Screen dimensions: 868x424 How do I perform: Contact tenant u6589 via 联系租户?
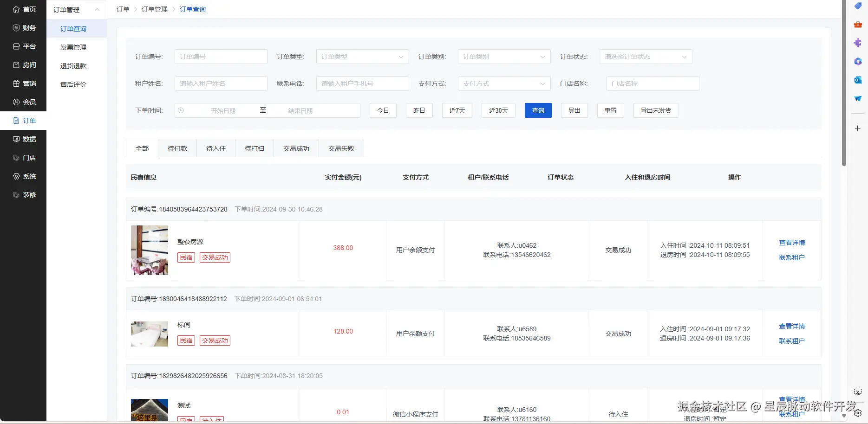click(792, 341)
